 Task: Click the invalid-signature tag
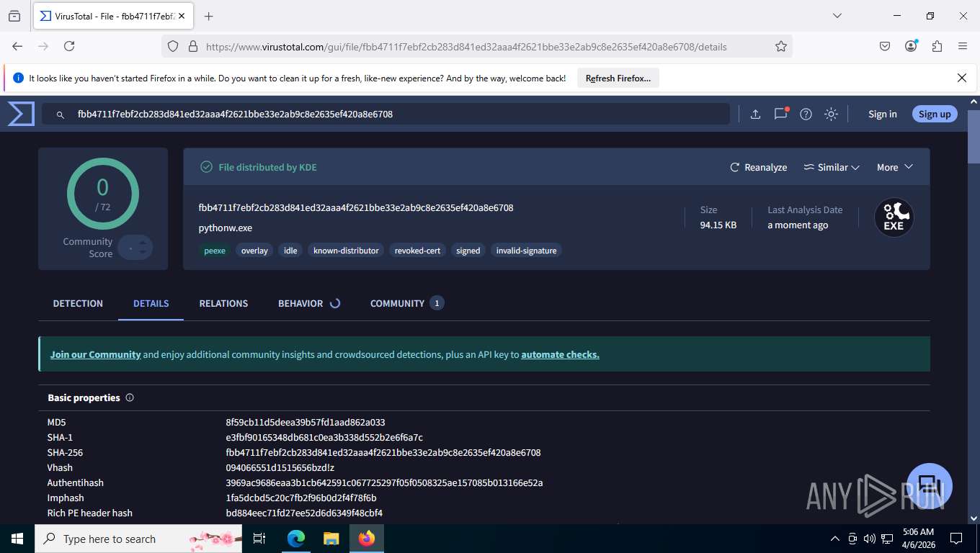(526, 251)
